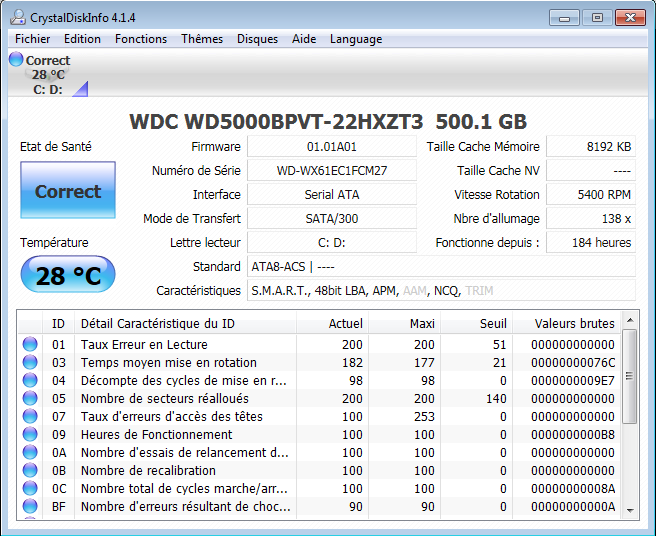Select the Taux Erreur en Lecture row text

pyautogui.click(x=144, y=344)
